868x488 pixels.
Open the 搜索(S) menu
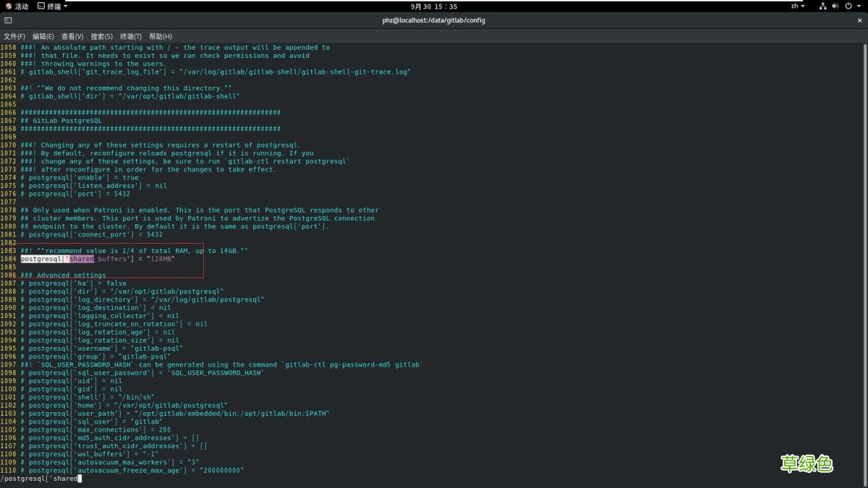coord(101,36)
